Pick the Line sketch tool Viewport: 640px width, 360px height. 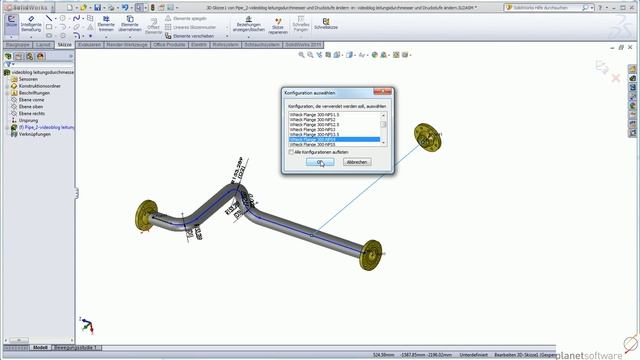point(49,18)
